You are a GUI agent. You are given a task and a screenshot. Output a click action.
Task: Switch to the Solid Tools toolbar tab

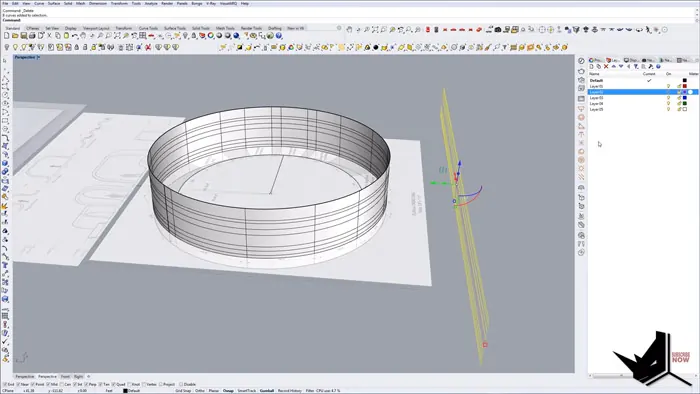(200, 28)
